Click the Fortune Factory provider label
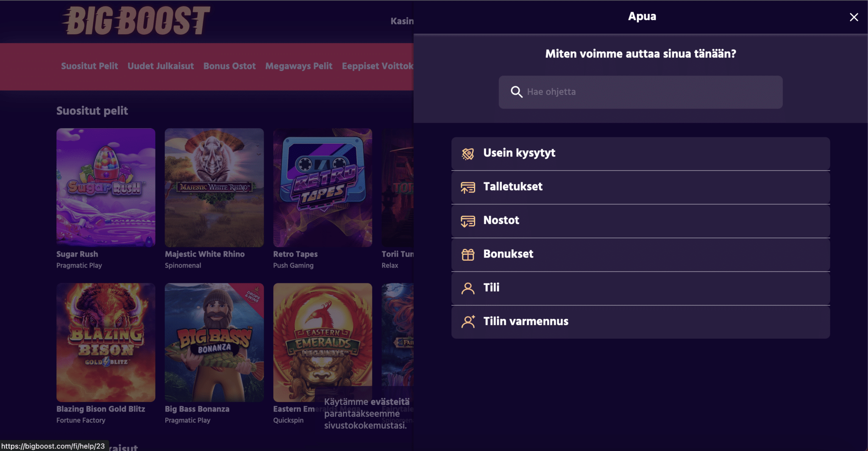The width and height of the screenshot is (868, 451). tap(81, 421)
